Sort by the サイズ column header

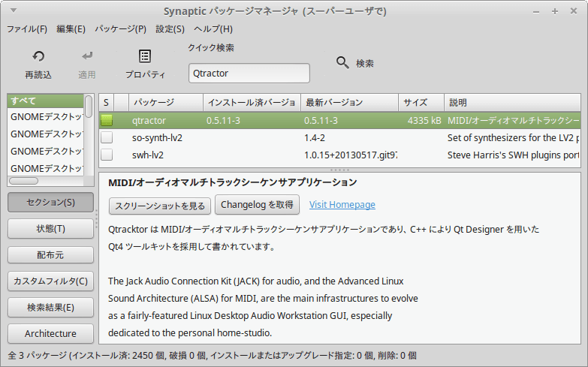click(421, 103)
